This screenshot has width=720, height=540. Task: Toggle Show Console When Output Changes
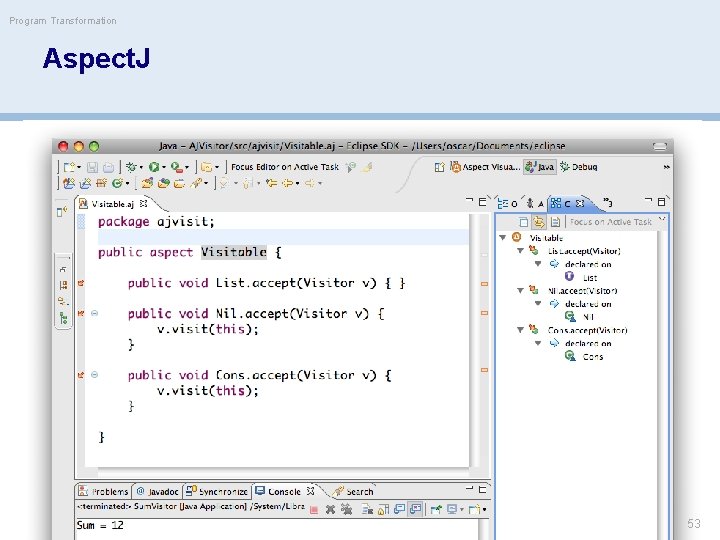(399, 509)
